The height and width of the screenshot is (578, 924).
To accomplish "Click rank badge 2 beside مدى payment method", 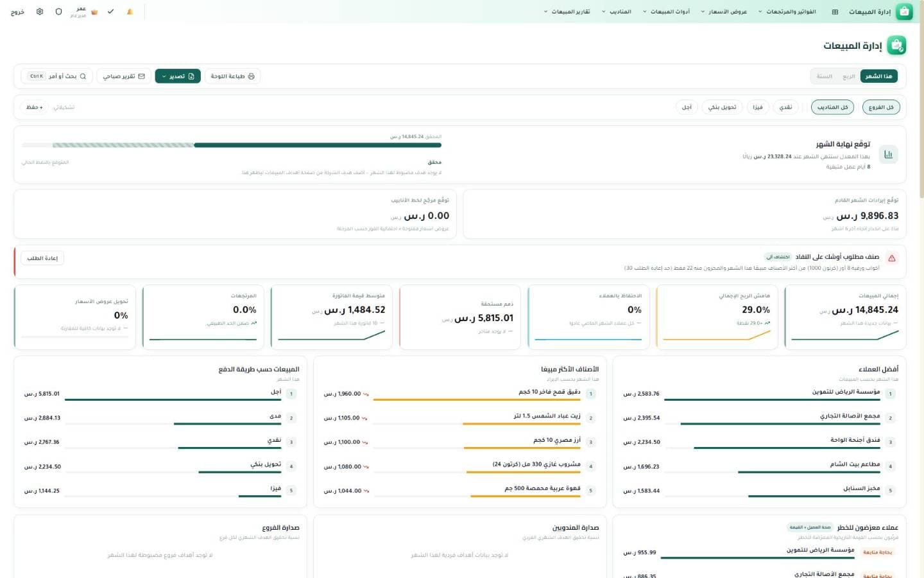I will click(x=291, y=418).
